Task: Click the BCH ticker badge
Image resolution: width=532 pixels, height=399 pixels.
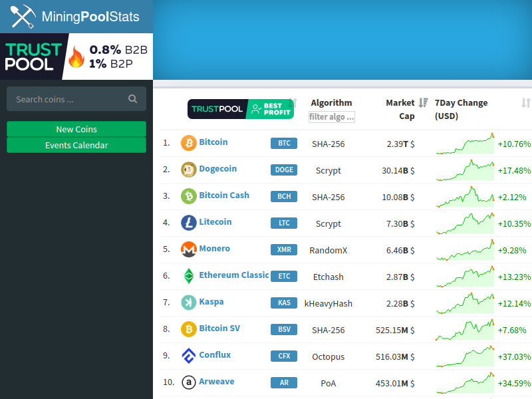Action: click(x=284, y=196)
